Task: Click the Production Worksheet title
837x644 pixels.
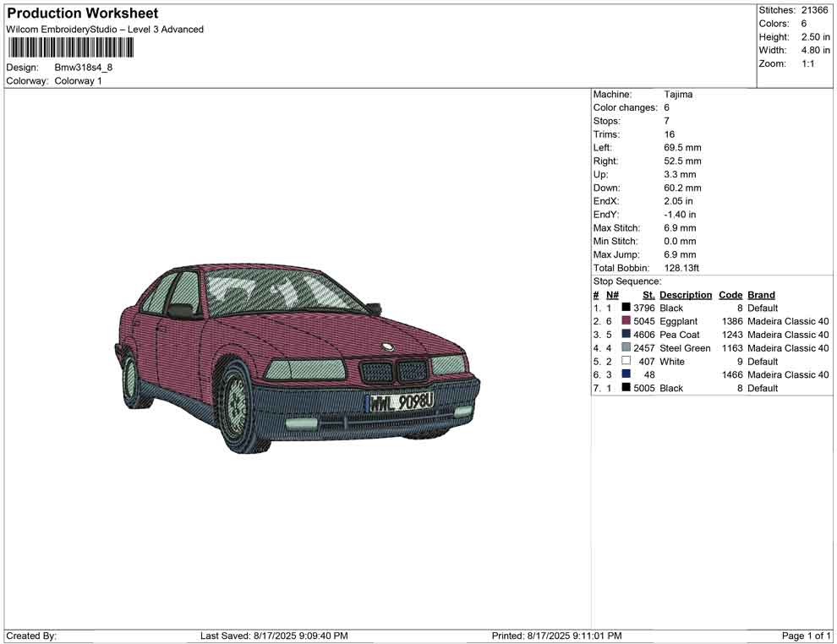Action: point(83,14)
